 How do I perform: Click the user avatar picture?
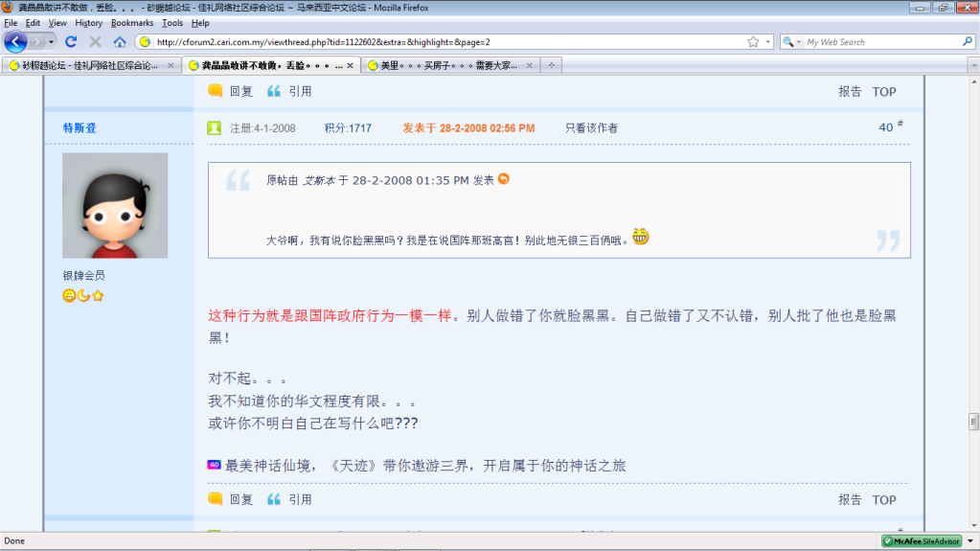tap(115, 205)
